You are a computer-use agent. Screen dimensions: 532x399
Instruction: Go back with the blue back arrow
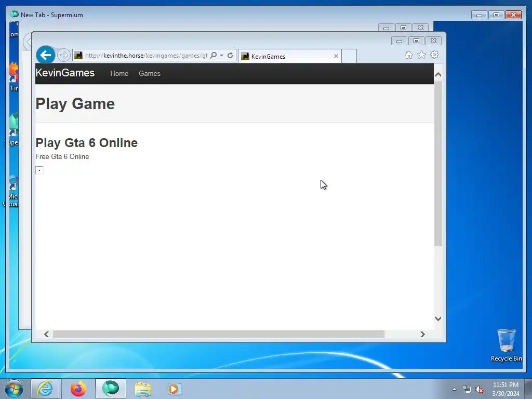[46, 55]
